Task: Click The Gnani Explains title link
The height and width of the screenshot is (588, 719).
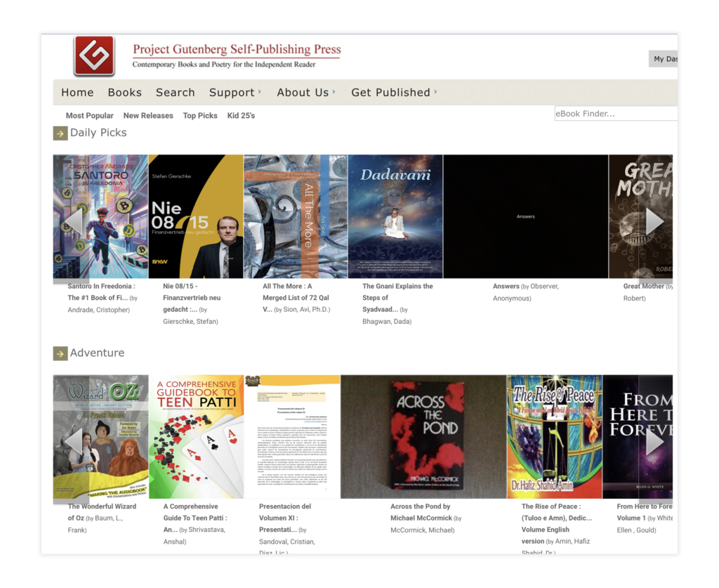Action: point(397,298)
